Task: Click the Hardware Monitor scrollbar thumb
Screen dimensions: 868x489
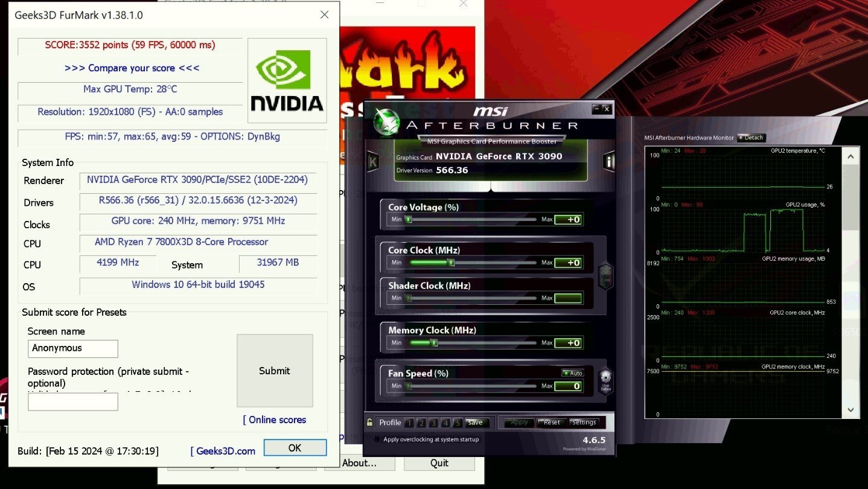Action: click(850, 197)
